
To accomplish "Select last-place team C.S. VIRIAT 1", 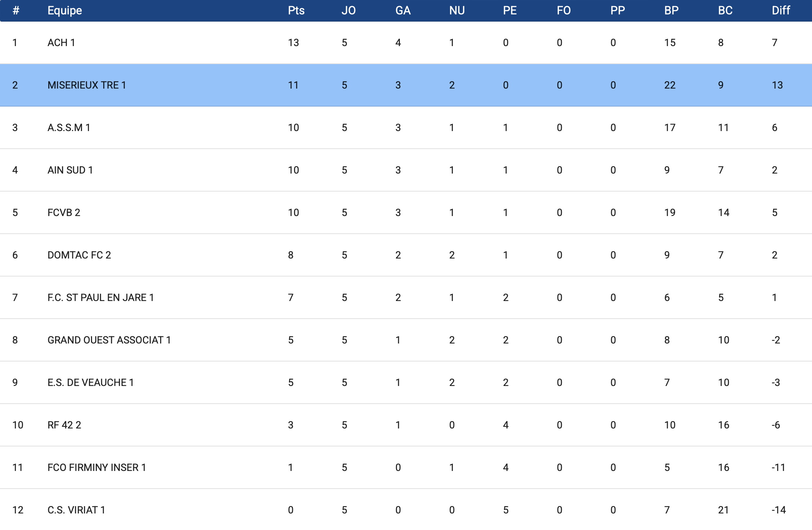I will [76, 510].
